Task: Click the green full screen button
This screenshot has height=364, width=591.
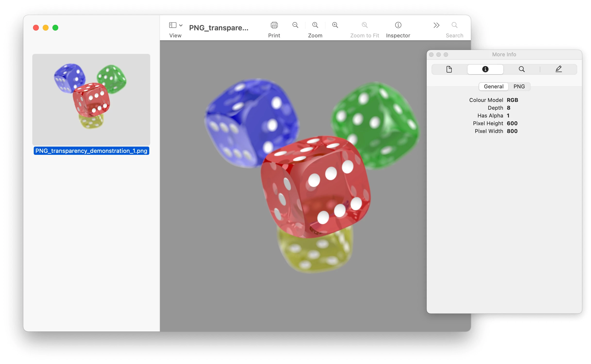Action: click(x=55, y=28)
